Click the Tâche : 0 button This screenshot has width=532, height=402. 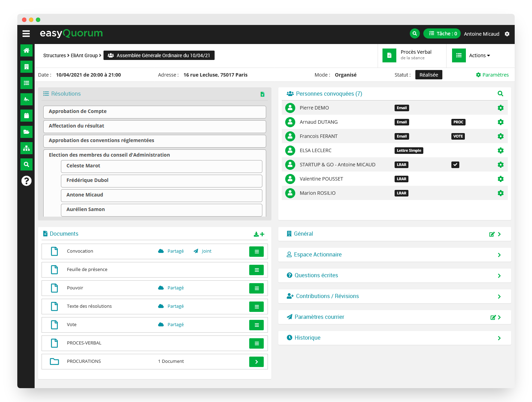point(442,34)
